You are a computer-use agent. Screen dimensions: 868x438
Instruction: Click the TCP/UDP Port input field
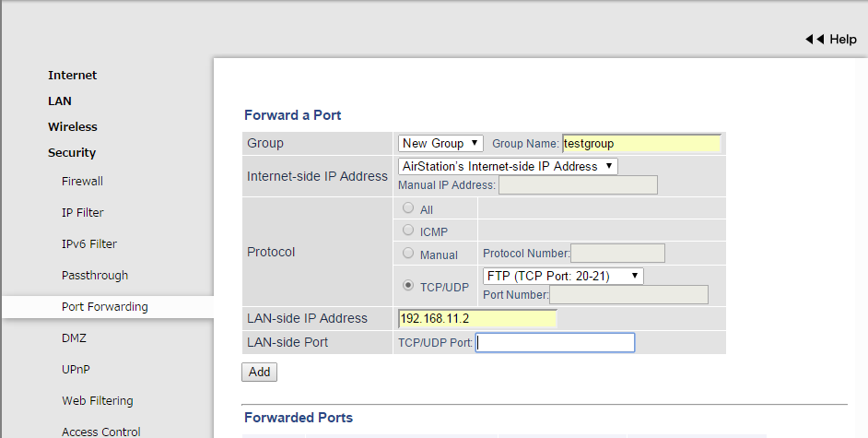coord(555,342)
